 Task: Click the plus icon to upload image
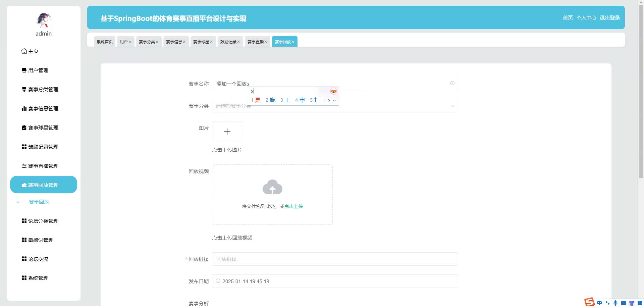click(227, 132)
